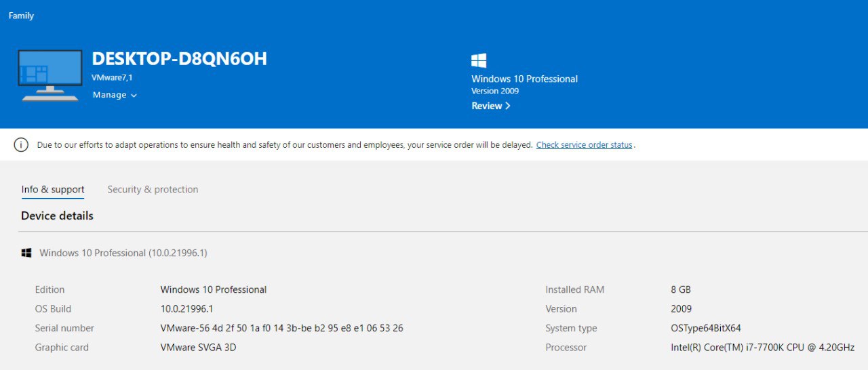Click the Processor label

[x=566, y=348]
